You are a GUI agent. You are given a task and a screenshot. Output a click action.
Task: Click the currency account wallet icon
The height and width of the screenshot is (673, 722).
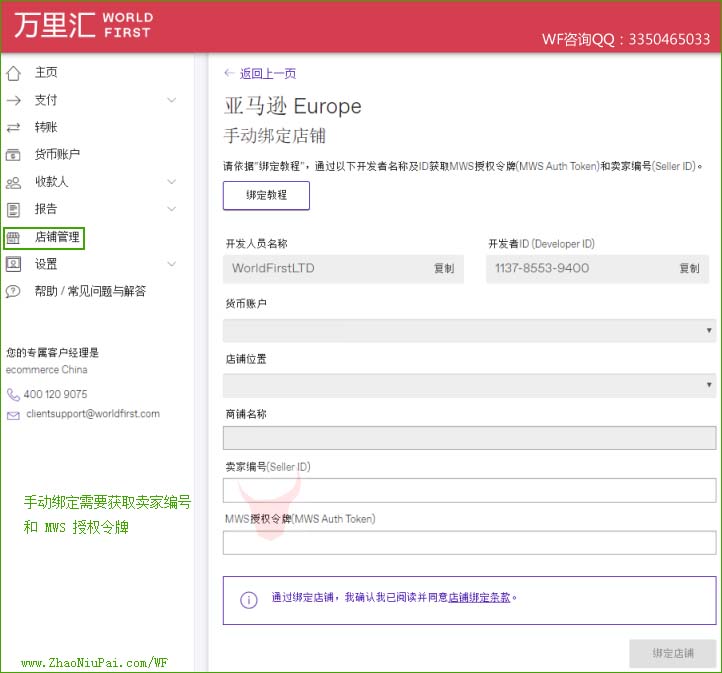click(13, 155)
